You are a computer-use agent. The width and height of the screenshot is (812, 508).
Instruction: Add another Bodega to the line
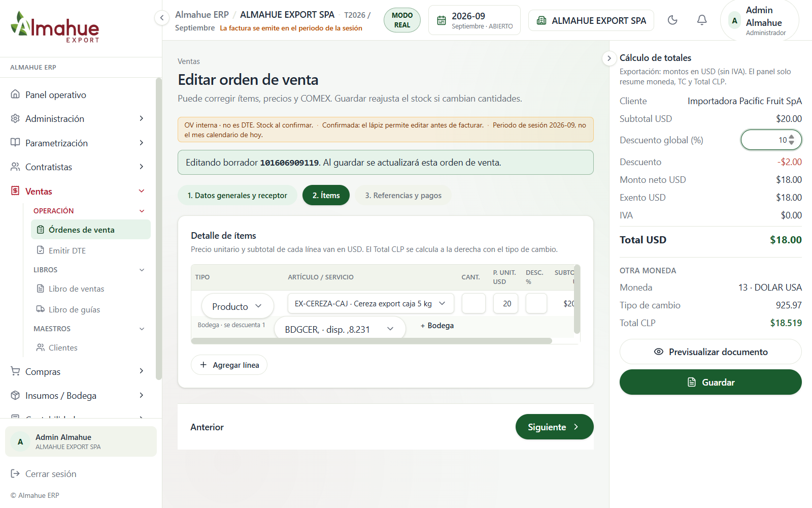[437, 326]
